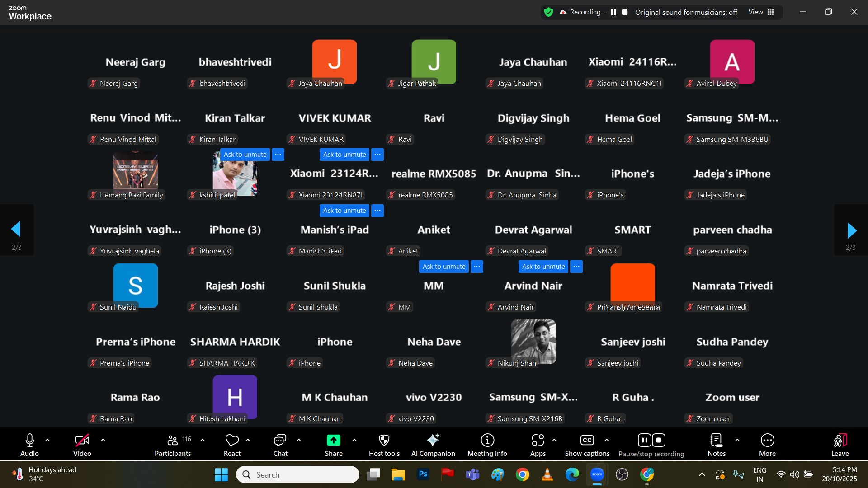Viewport: 868px width, 488px height.
Task: Click Leave meeting button
Action: click(840, 441)
